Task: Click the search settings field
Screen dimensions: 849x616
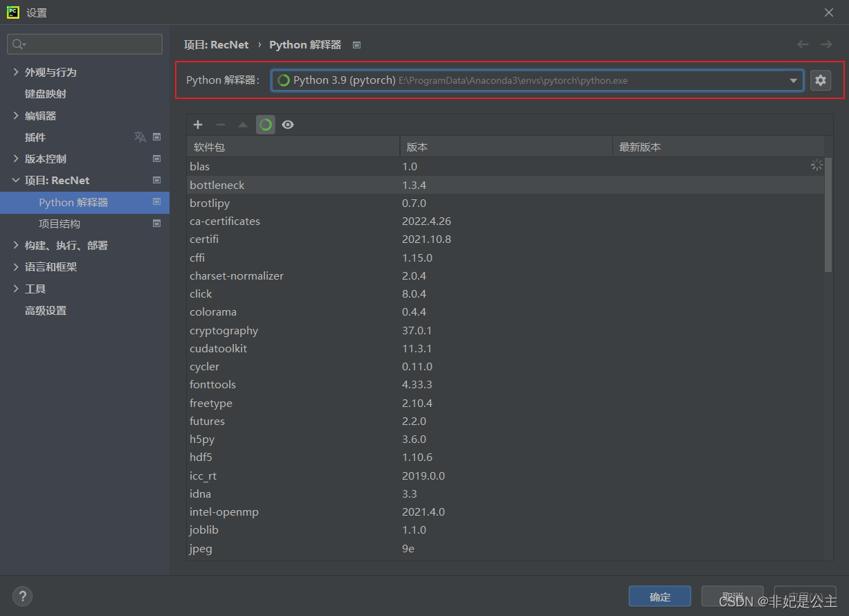Action: tap(84, 44)
